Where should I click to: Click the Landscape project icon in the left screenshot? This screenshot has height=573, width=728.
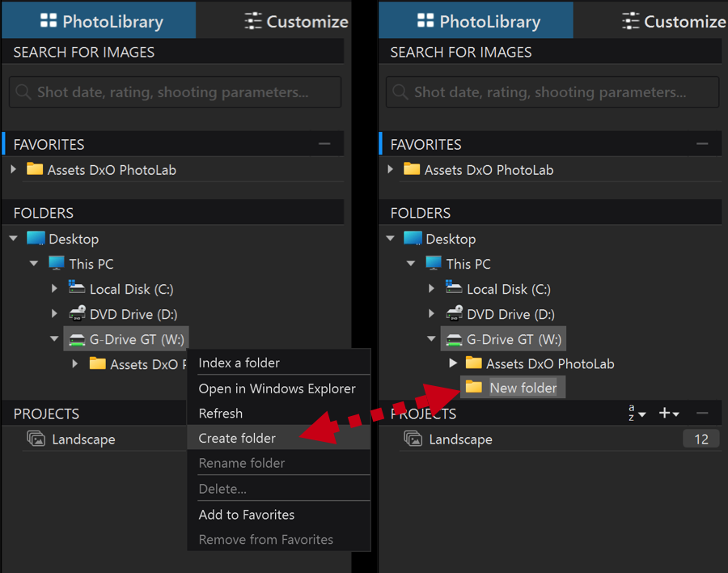[x=36, y=439]
